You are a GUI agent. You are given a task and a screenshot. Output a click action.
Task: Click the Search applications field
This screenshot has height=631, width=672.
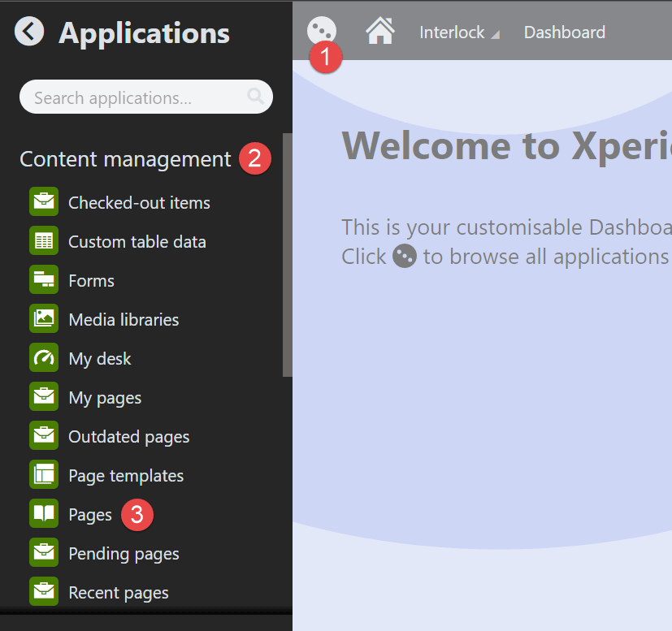(146, 97)
